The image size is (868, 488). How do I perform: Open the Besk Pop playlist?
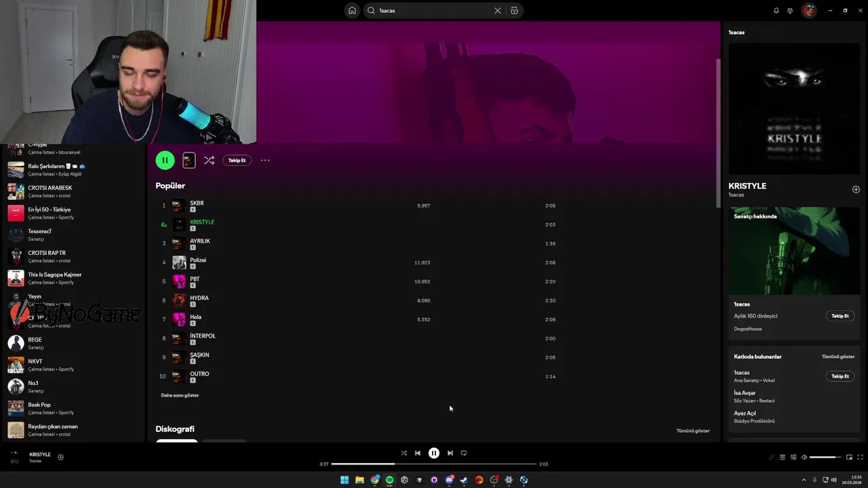pyautogui.click(x=73, y=408)
